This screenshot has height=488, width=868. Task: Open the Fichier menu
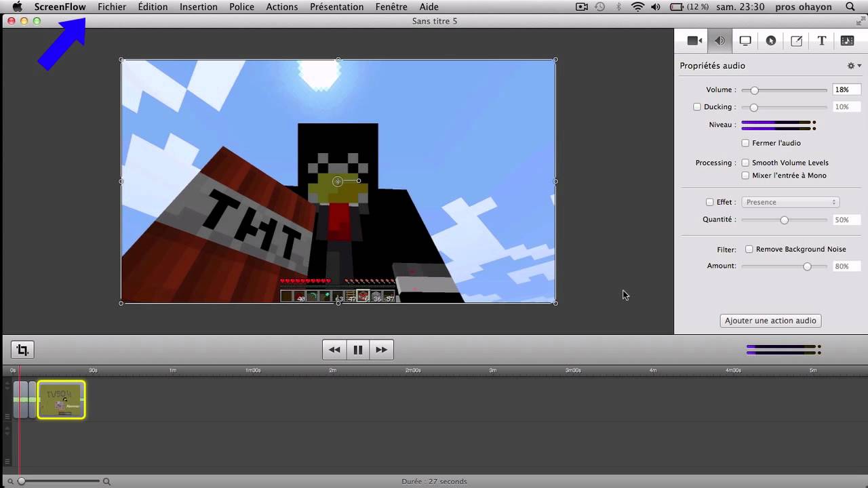tap(112, 7)
